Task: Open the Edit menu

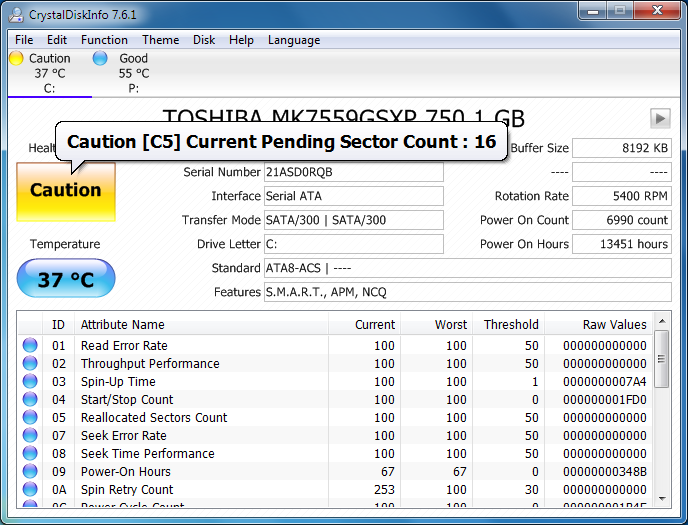Action: click(x=57, y=40)
